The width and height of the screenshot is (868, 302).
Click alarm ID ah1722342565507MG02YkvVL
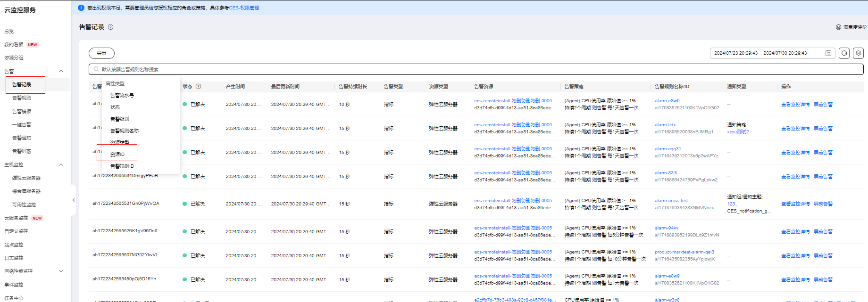125,255
